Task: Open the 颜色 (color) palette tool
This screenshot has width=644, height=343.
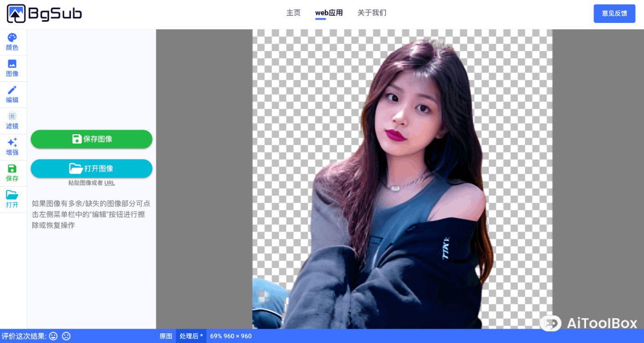Action: 12,42
